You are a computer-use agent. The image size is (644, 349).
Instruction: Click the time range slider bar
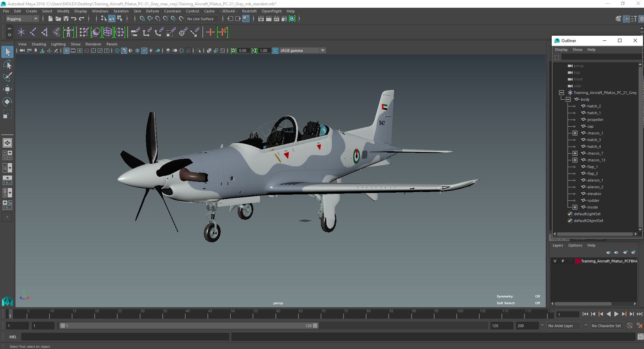[189, 326]
